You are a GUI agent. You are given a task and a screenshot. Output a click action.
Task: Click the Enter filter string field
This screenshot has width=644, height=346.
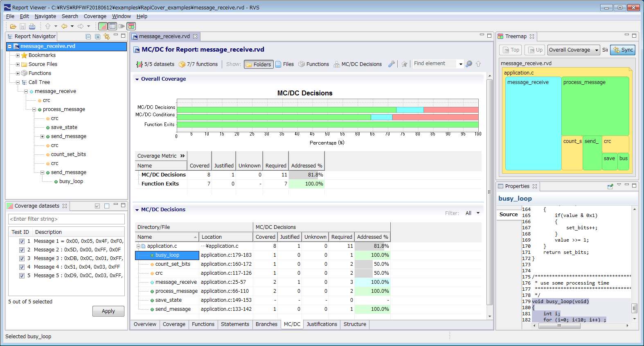click(x=66, y=219)
